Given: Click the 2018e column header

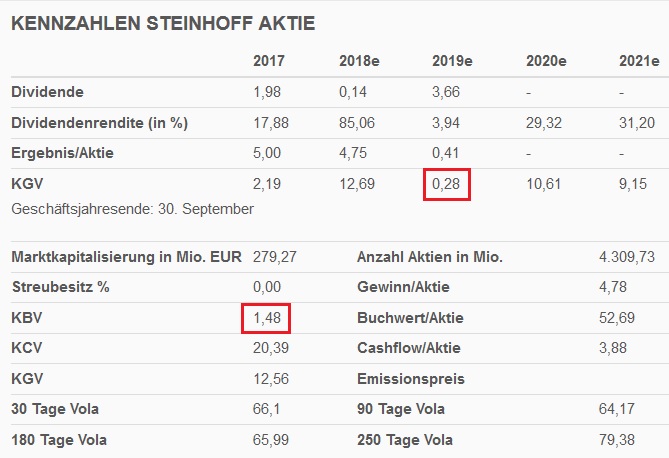Looking at the screenshot, I should click(359, 61).
